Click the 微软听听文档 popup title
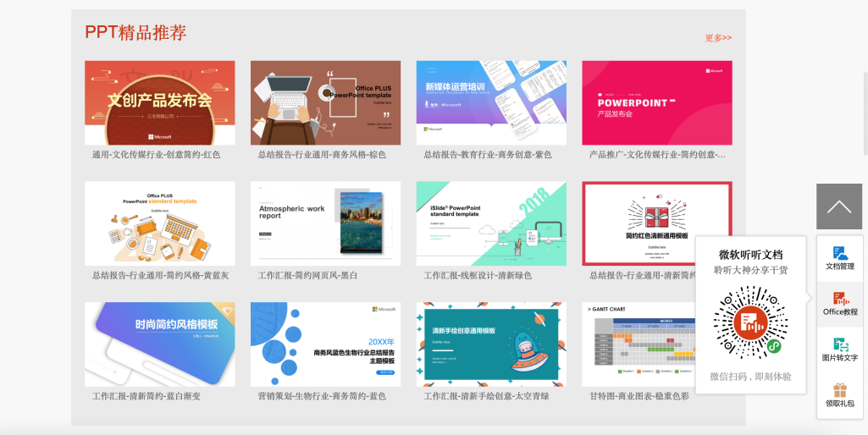The width and height of the screenshot is (868, 435). tap(750, 255)
